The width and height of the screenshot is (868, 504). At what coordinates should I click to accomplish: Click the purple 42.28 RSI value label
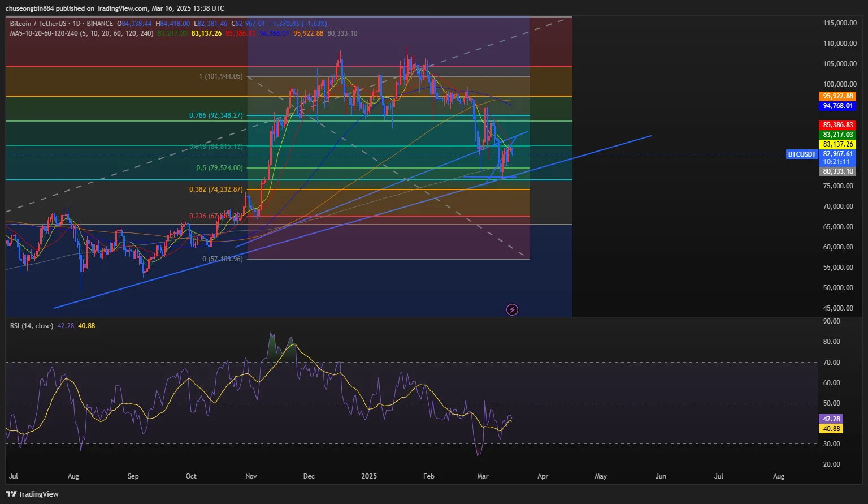(x=831, y=419)
